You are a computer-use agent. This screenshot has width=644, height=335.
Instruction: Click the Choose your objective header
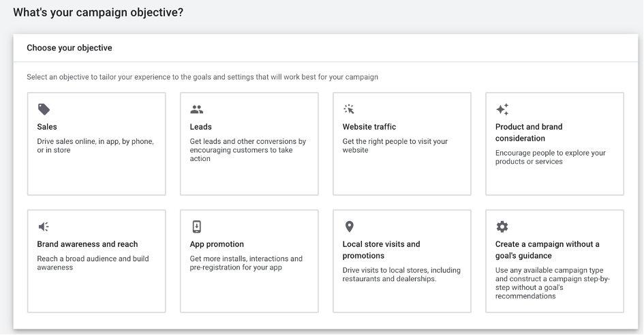(x=70, y=48)
